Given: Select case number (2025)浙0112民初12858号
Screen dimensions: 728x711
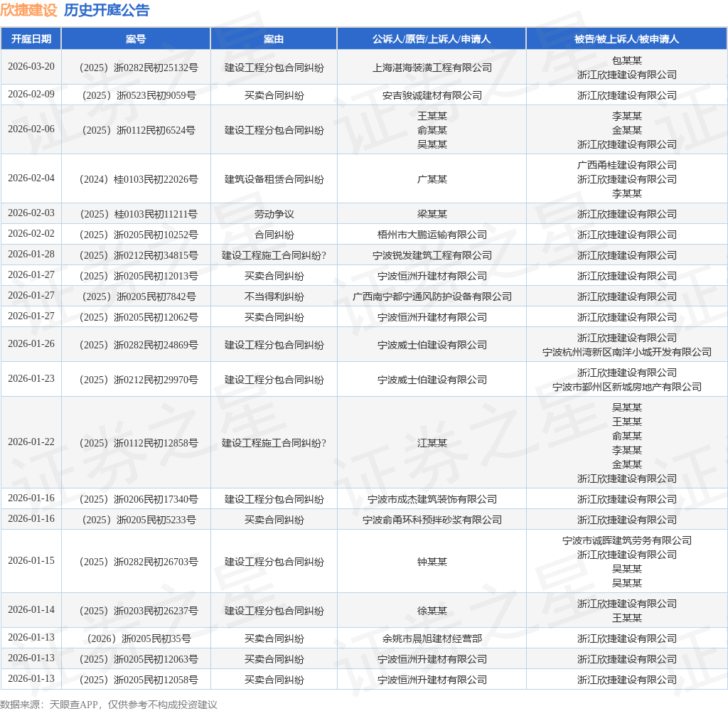Looking at the screenshot, I should coord(139,443).
